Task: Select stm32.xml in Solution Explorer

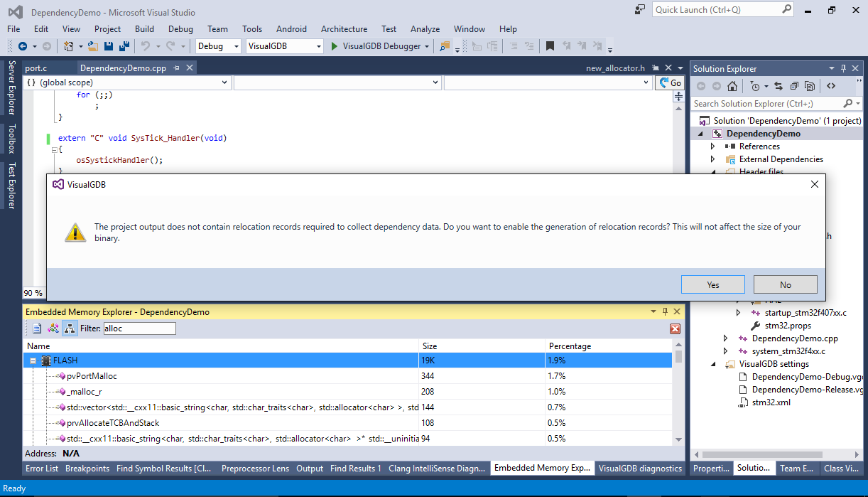Action: pos(771,402)
